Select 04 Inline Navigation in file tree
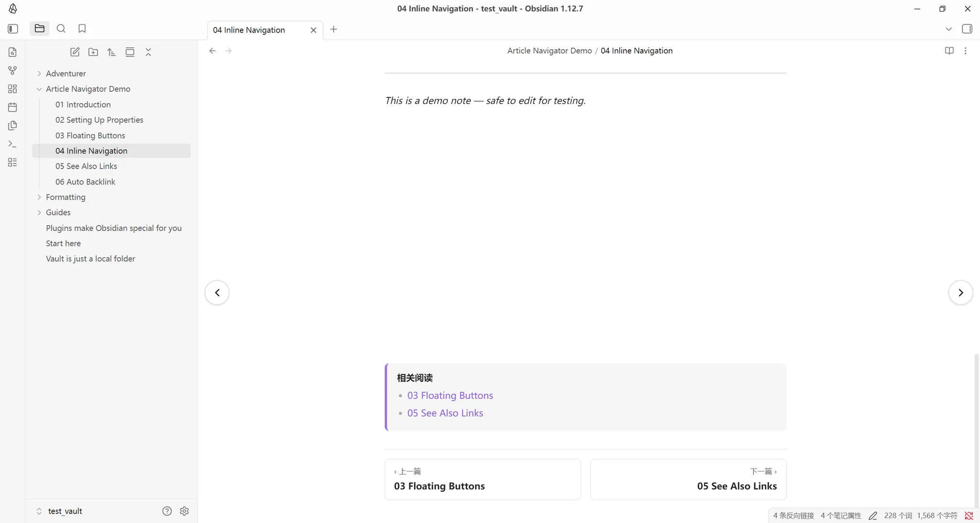 111,151
